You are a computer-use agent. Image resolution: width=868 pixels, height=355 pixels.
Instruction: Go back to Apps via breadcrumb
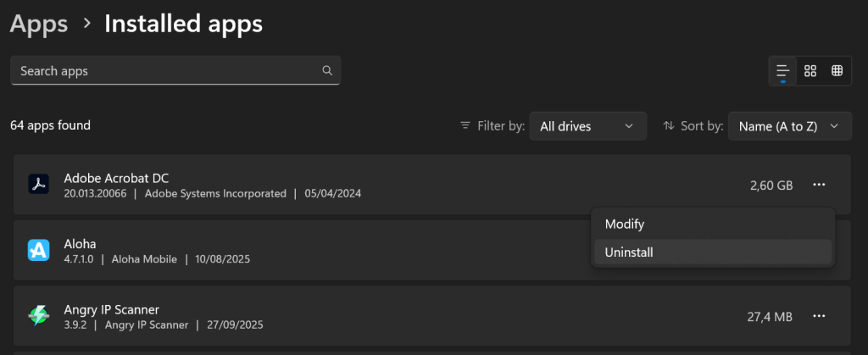[x=39, y=25]
